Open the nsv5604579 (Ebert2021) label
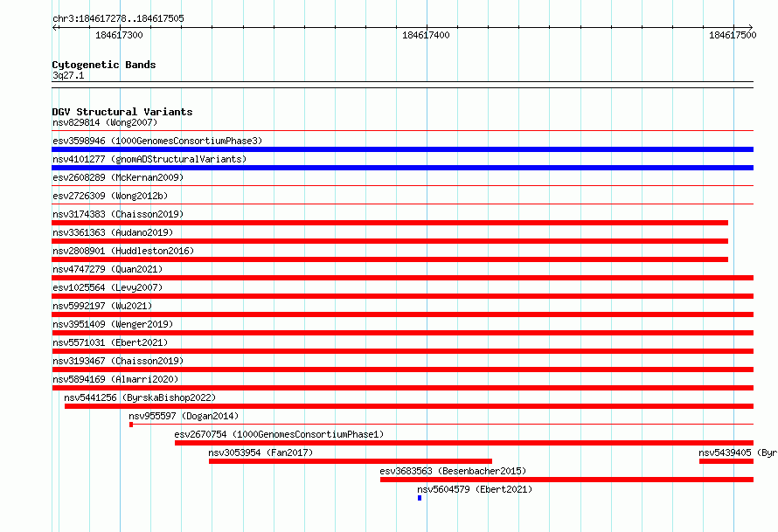The image size is (778, 532). 475,489
